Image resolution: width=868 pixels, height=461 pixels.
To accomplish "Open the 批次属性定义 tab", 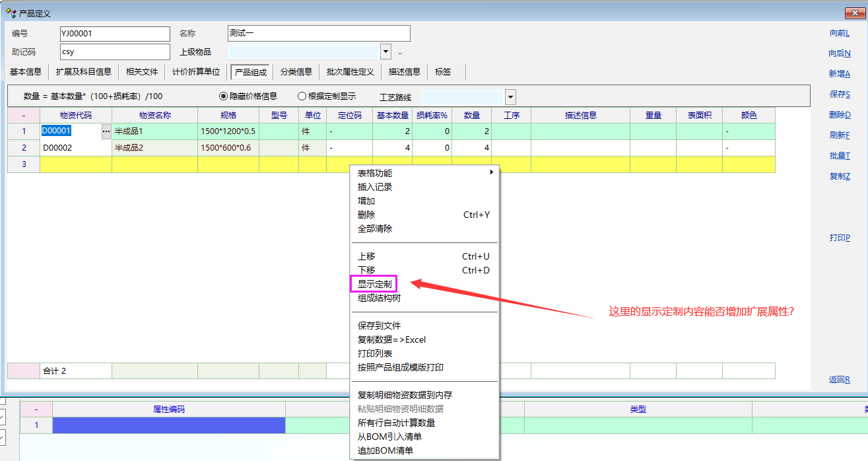I will pos(350,72).
